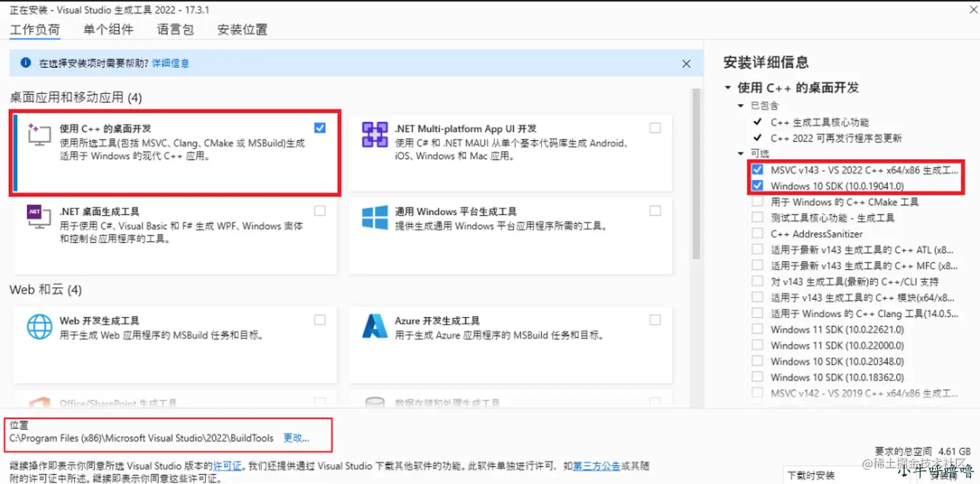Check Windows 10 SDK (10.0.20348.0)
The width and height of the screenshot is (980, 484).
757,361
